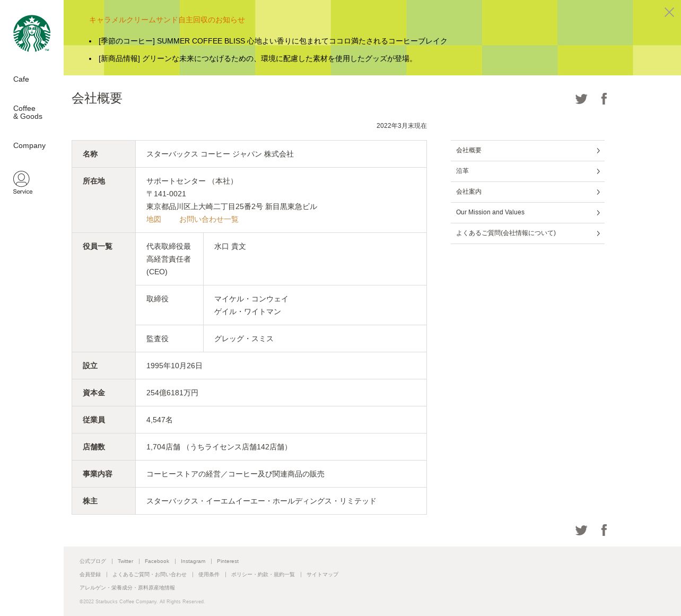Viewport: 681px width, 616px height.
Task: Select 沿革 in the side navigation
Action: [528, 171]
